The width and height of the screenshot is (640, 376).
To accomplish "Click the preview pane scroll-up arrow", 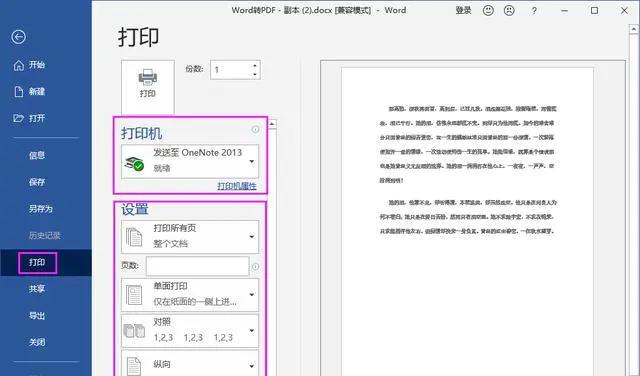I will coord(634,29).
